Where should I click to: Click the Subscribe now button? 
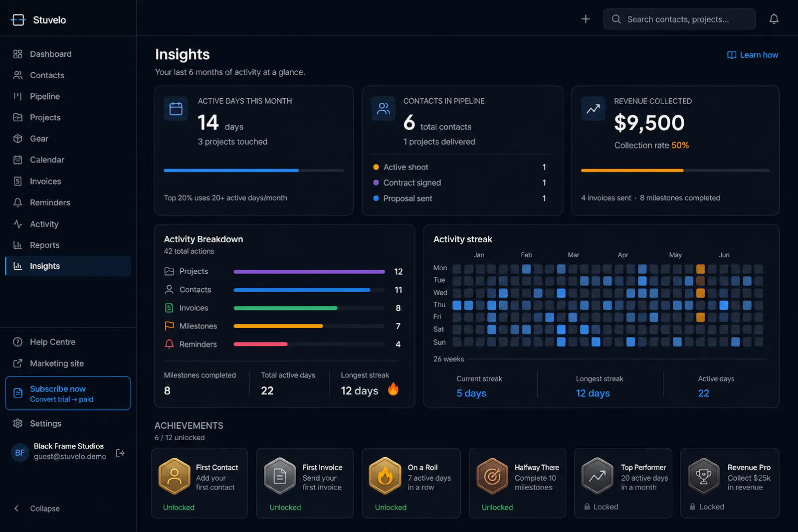click(x=68, y=393)
